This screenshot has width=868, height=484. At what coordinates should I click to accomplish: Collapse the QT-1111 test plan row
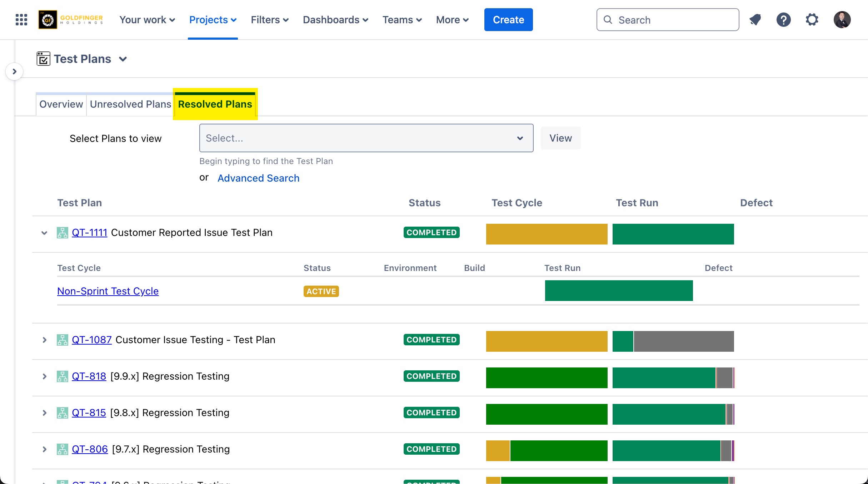[x=44, y=233]
